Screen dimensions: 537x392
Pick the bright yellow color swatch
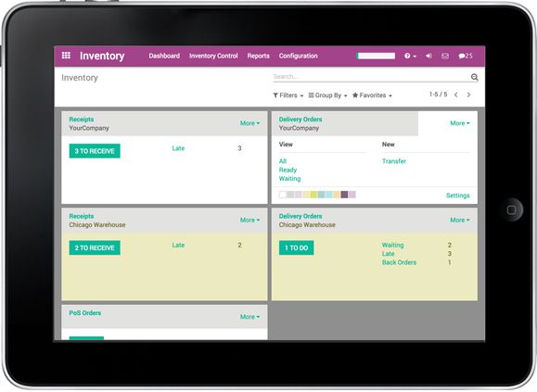pyautogui.click(x=313, y=195)
